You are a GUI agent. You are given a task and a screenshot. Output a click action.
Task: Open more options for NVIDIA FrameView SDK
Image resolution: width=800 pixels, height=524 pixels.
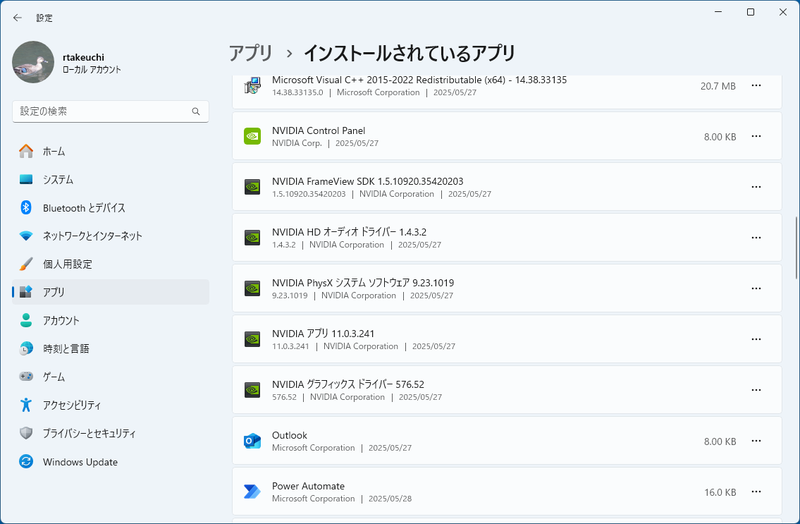(x=756, y=187)
